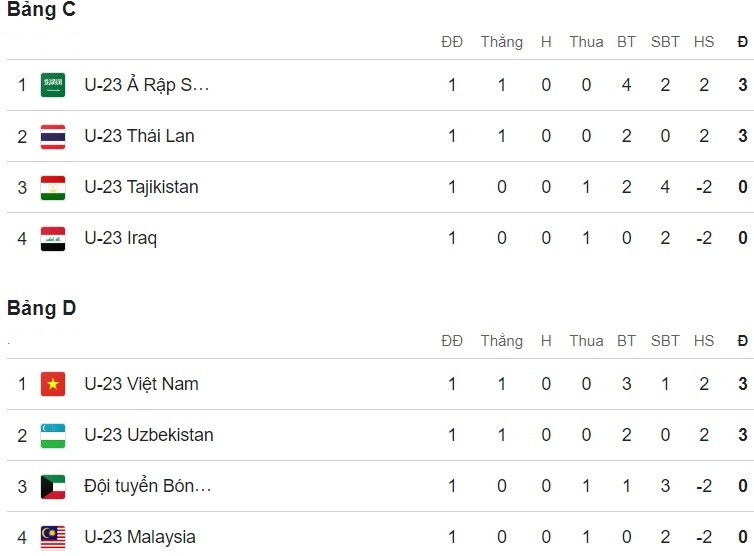
Task: Click the Thailand flag icon
Action: click(53, 137)
